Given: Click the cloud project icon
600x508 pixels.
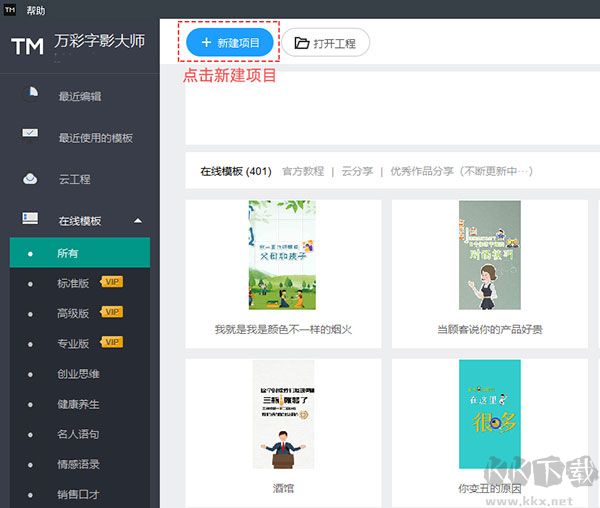Looking at the screenshot, I should (31, 178).
